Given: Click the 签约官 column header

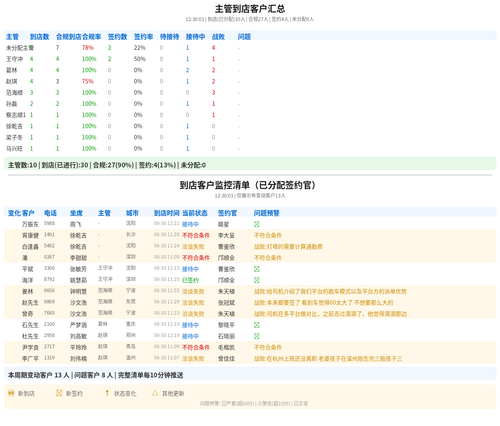Looking at the screenshot, I should [227, 213].
